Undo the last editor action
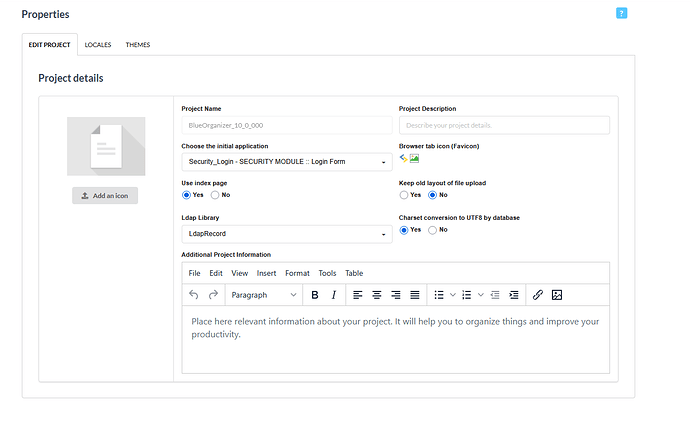Image resolution: width=690 pixels, height=429 pixels. [x=194, y=295]
